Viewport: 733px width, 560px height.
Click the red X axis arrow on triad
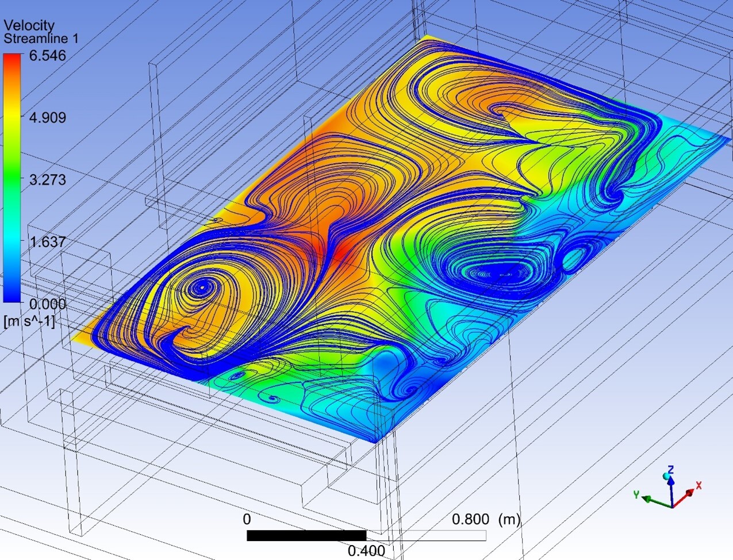point(688,496)
